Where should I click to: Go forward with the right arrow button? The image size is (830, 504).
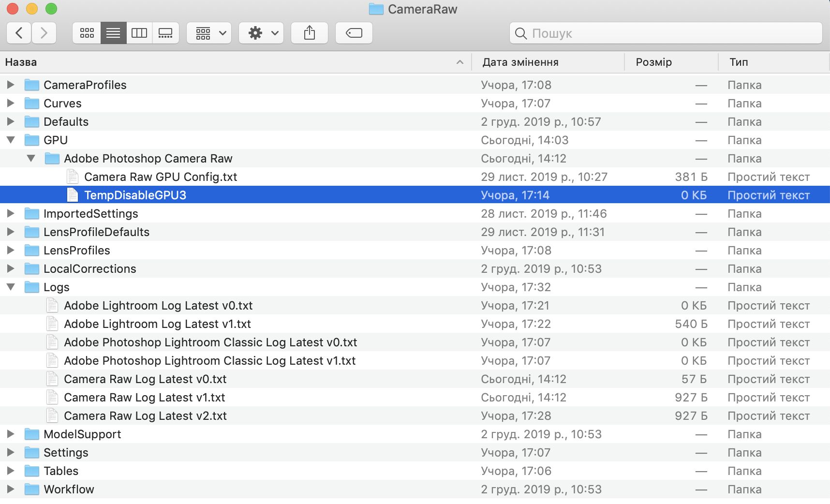click(44, 33)
